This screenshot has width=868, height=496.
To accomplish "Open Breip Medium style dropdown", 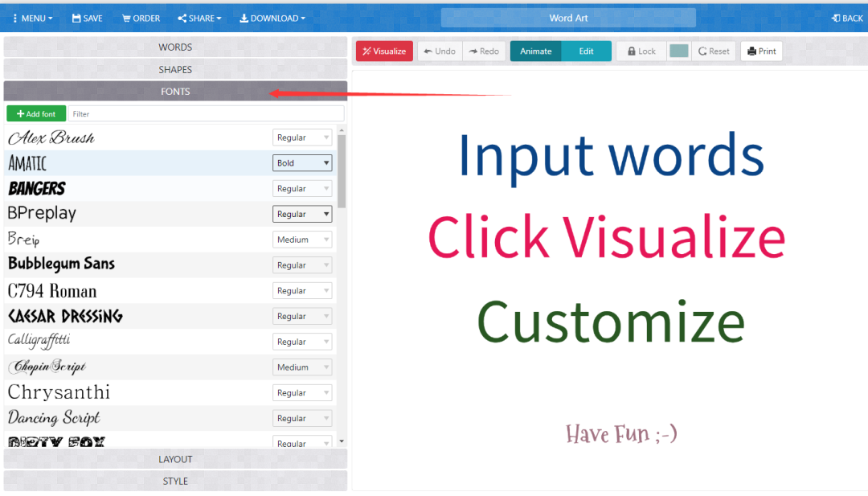I will [302, 239].
